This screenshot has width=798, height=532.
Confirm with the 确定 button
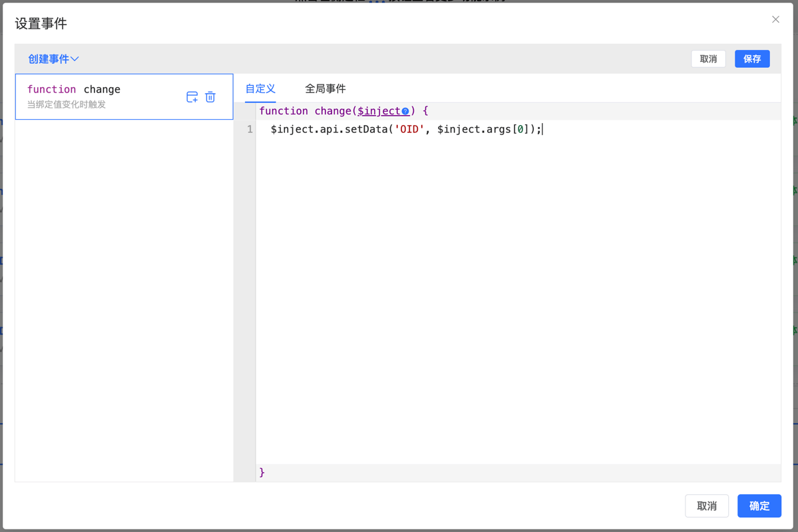(x=759, y=506)
